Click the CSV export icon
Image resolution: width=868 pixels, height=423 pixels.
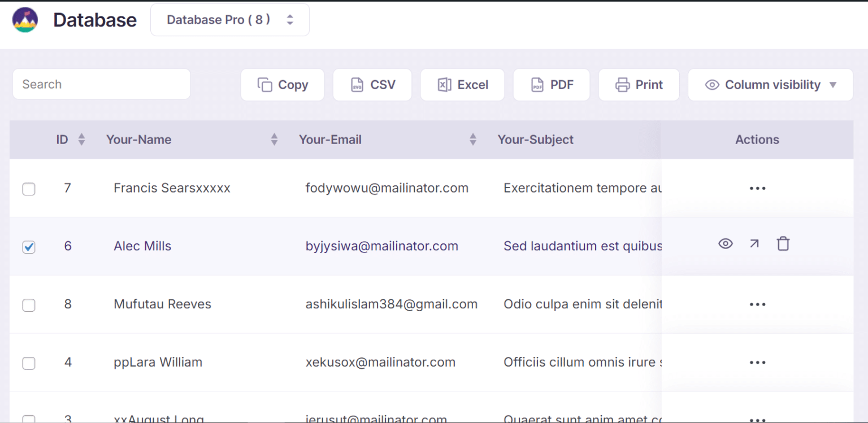tap(357, 84)
